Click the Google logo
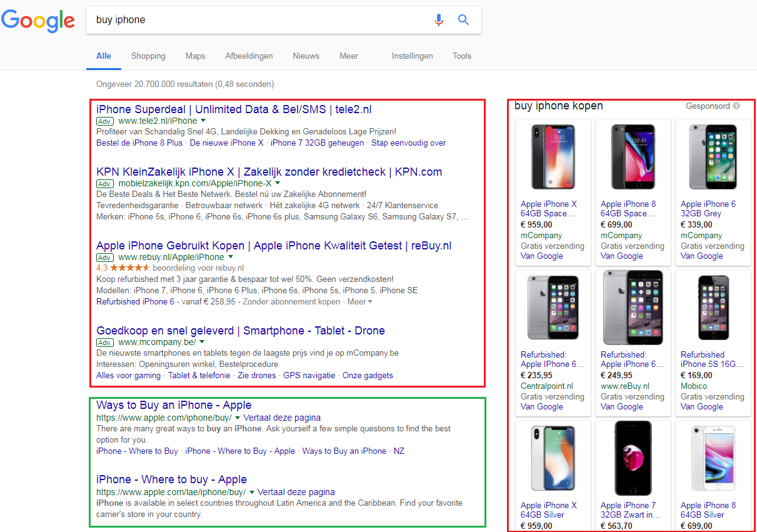 coord(38,21)
